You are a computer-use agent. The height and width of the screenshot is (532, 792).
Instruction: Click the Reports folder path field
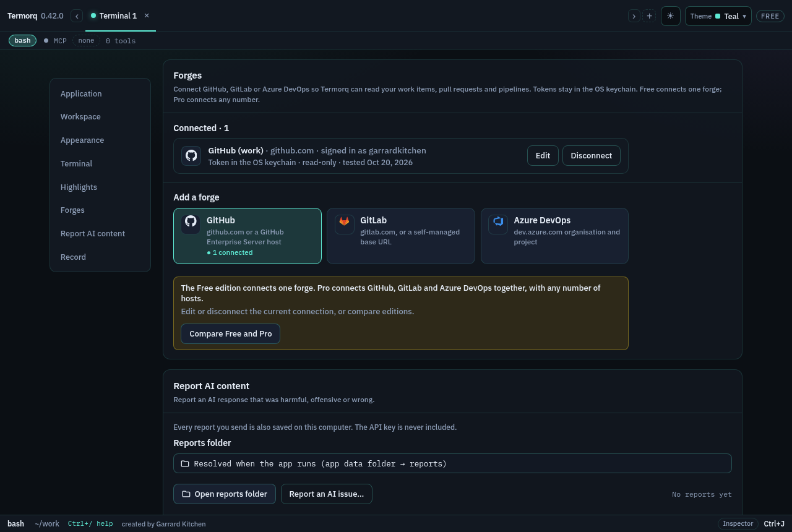(452, 463)
